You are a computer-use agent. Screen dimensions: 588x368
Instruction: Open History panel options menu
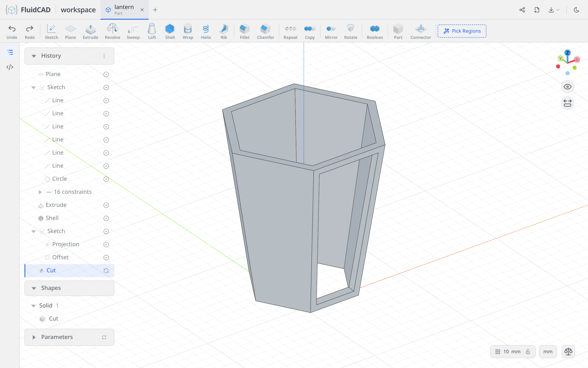tap(104, 56)
